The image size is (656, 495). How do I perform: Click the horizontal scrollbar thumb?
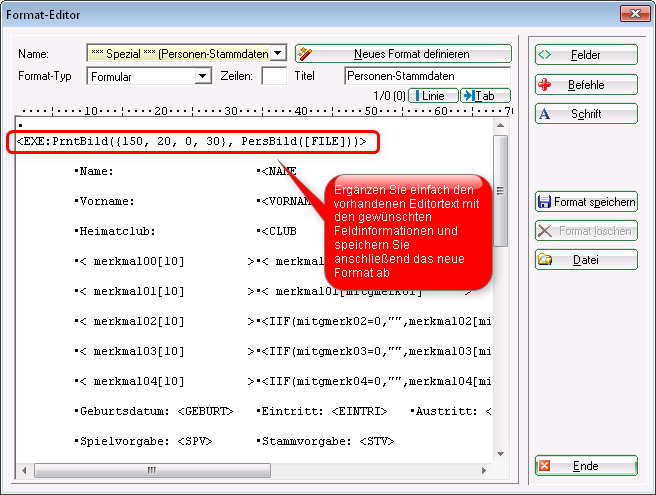(x=152, y=470)
